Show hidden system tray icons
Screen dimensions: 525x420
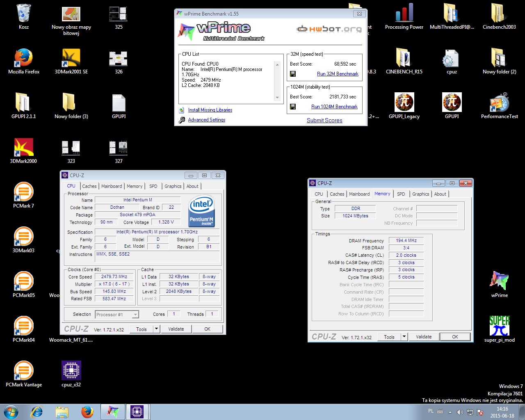(450, 412)
